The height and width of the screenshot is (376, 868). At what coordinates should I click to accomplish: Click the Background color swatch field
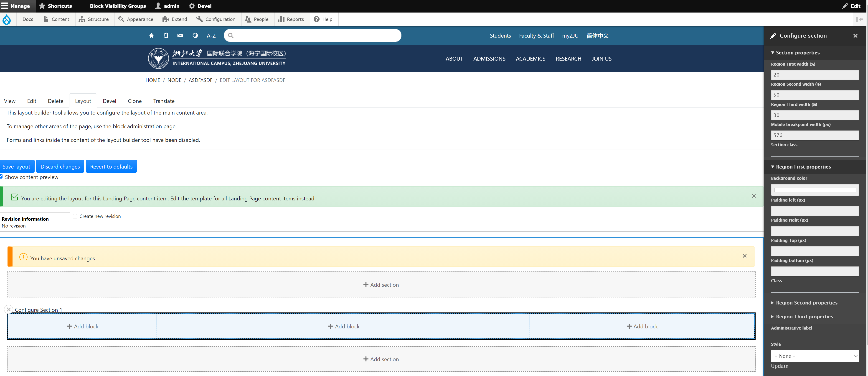point(815,190)
